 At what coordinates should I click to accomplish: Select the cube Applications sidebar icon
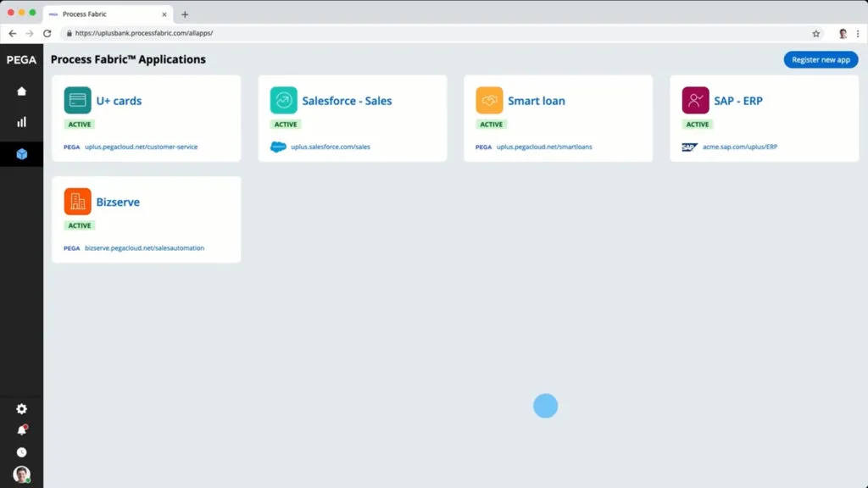click(21, 154)
